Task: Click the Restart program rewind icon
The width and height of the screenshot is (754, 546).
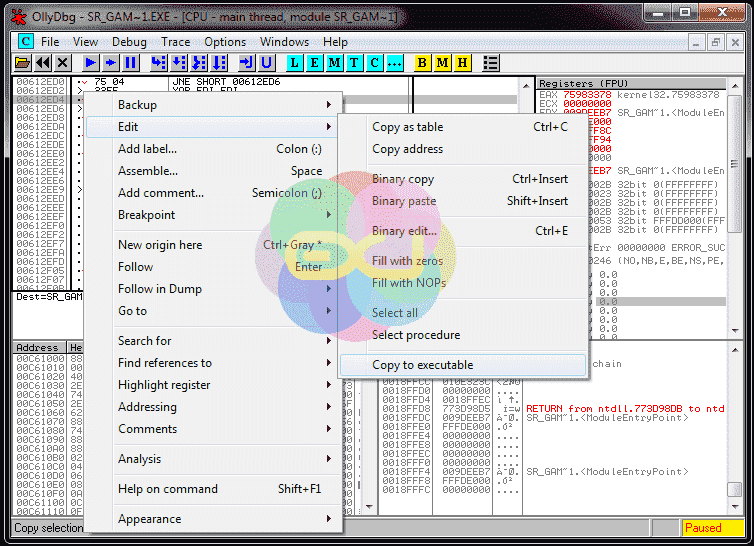Action: coord(43,63)
